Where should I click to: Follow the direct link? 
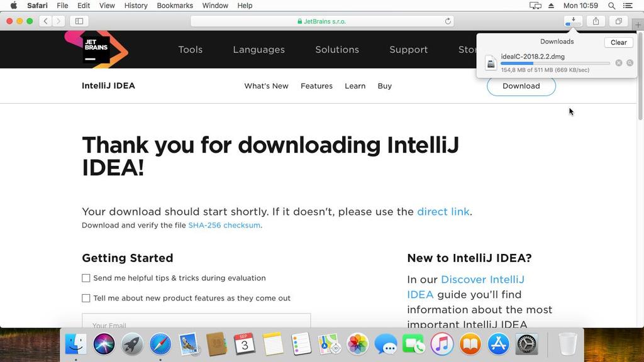tap(443, 212)
